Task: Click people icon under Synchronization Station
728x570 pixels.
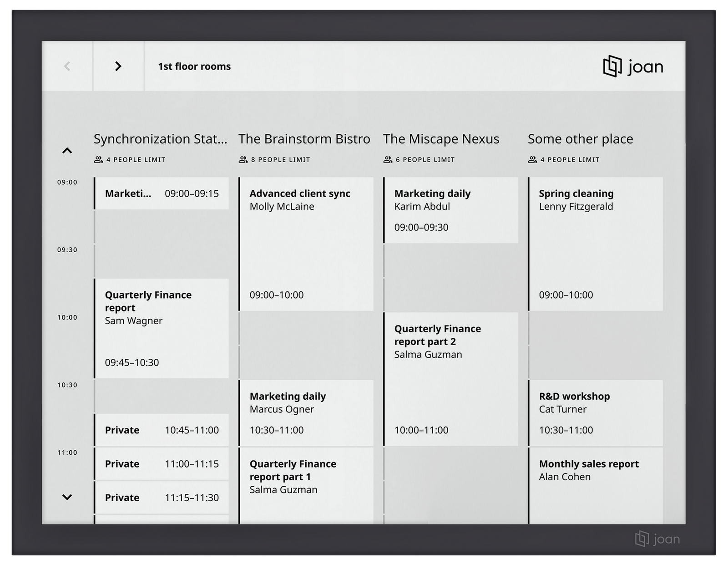Action: [98, 160]
